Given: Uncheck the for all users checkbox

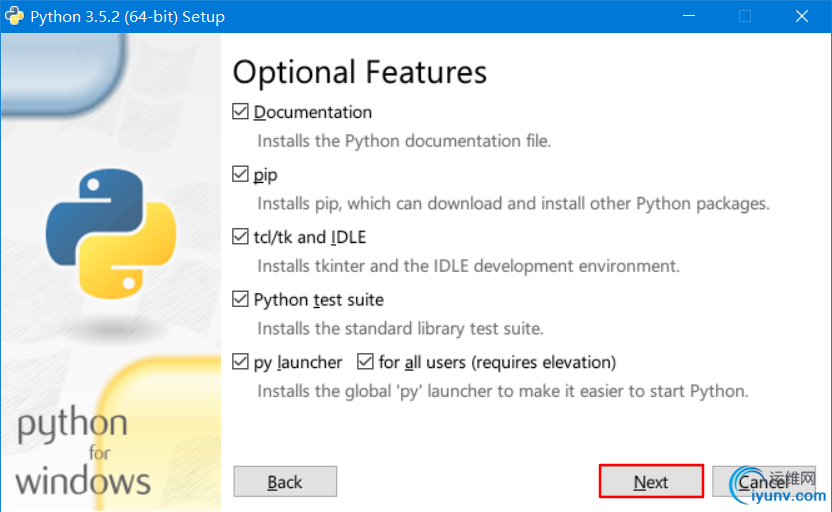Looking at the screenshot, I should (x=365, y=362).
